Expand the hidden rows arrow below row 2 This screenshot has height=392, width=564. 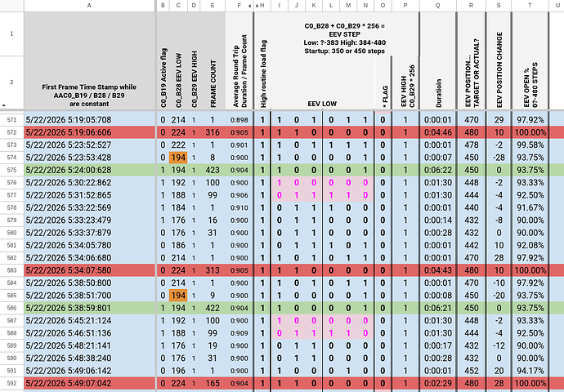[x=4, y=105]
